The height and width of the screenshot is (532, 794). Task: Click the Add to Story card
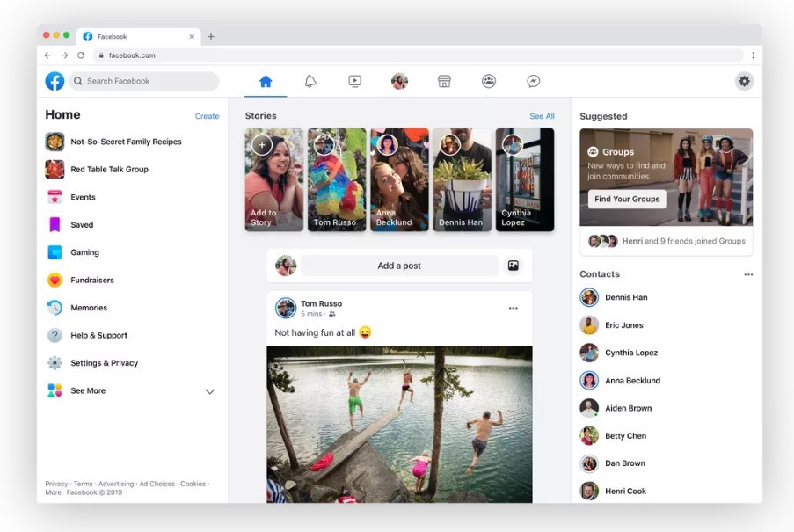point(274,179)
